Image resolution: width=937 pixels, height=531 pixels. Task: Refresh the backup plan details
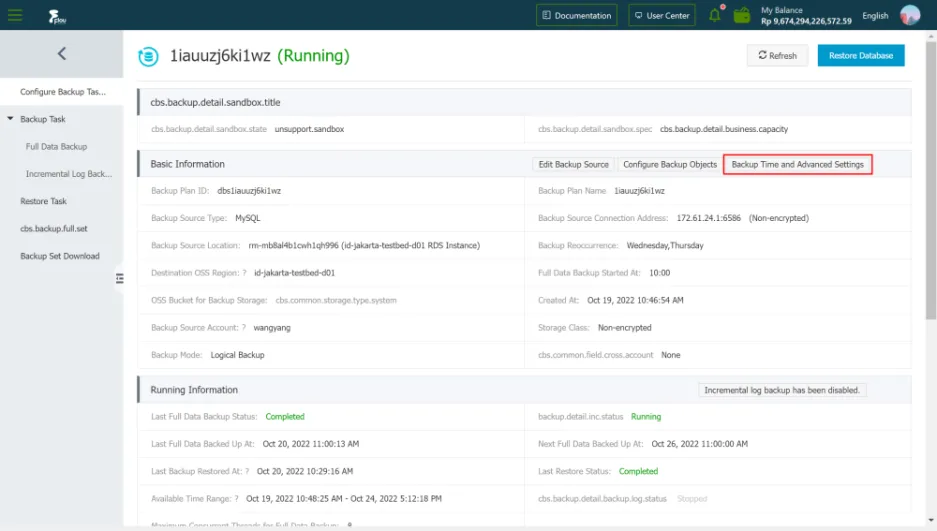(x=777, y=56)
